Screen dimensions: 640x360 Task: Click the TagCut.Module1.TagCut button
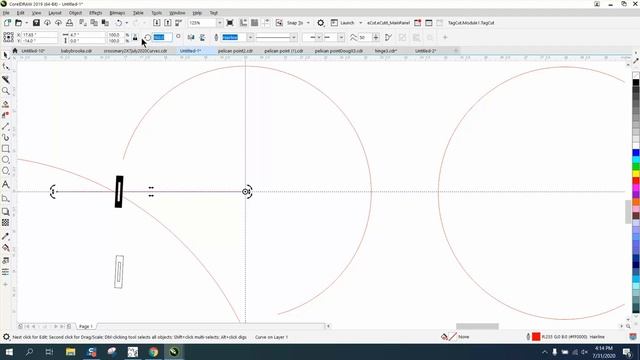tap(471, 23)
